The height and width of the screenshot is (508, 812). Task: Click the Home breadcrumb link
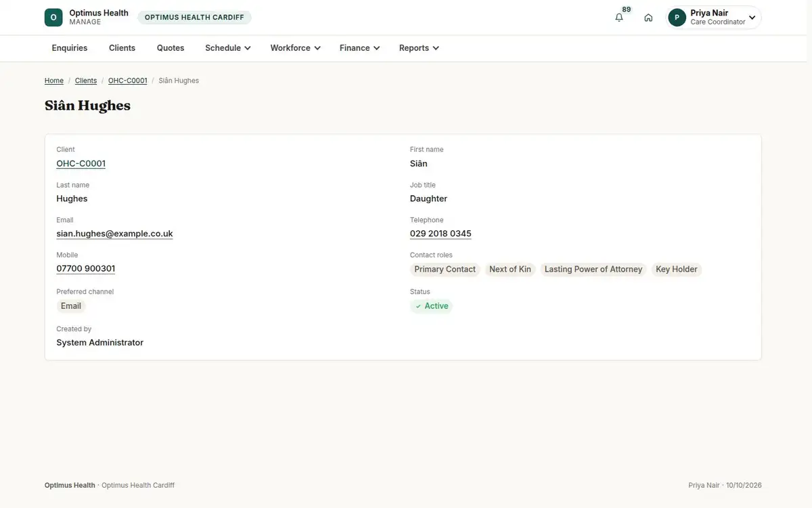[54, 81]
